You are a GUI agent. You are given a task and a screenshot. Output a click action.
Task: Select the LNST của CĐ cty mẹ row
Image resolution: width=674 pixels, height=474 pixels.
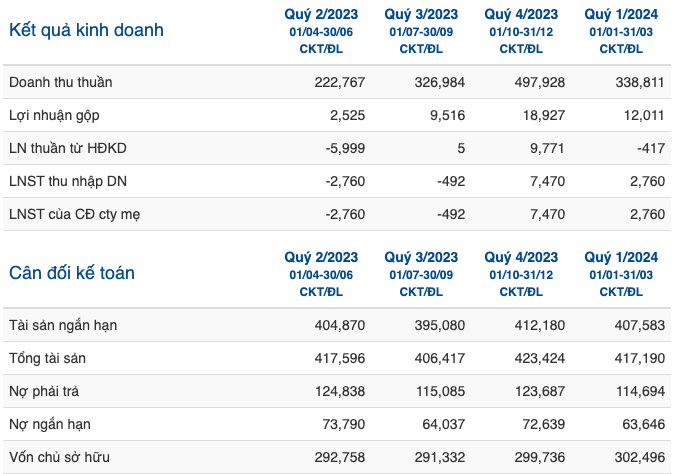337,214
